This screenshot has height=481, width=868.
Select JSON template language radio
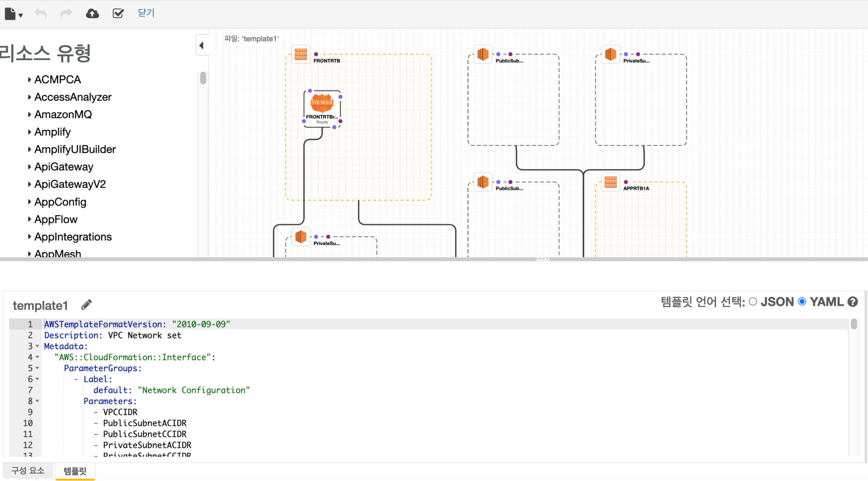click(753, 302)
